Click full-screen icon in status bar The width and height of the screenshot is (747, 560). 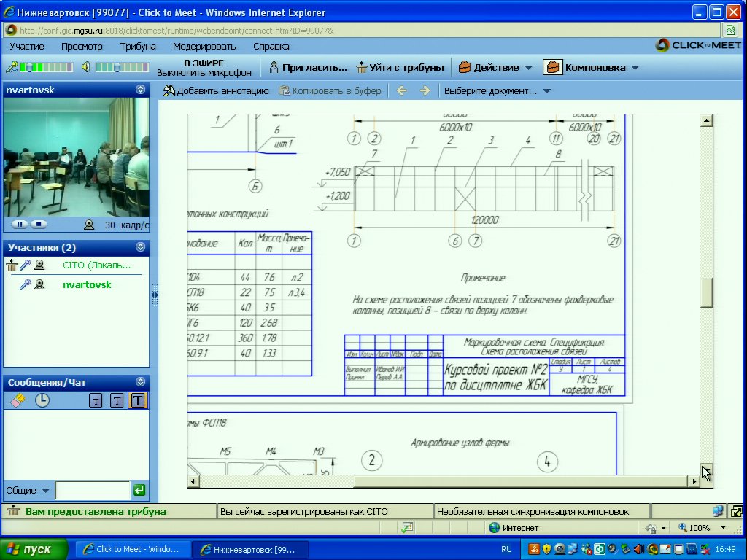736,511
